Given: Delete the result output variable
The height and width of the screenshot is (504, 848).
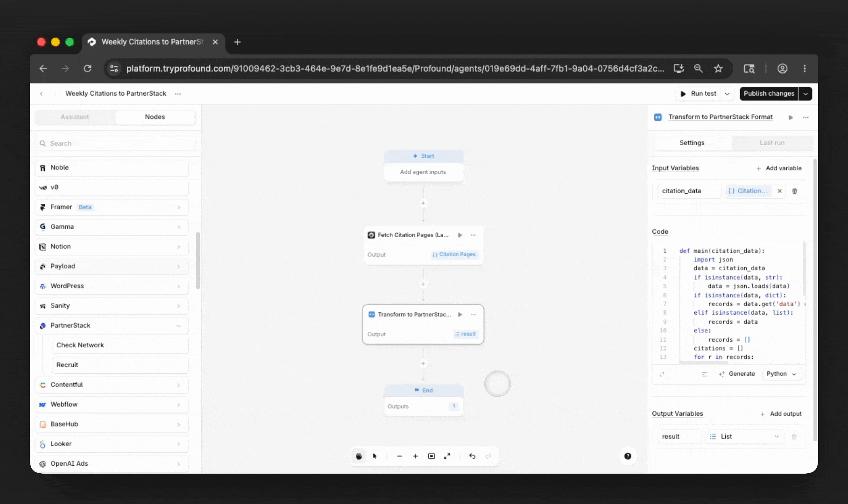Looking at the screenshot, I should tap(794, 436).
